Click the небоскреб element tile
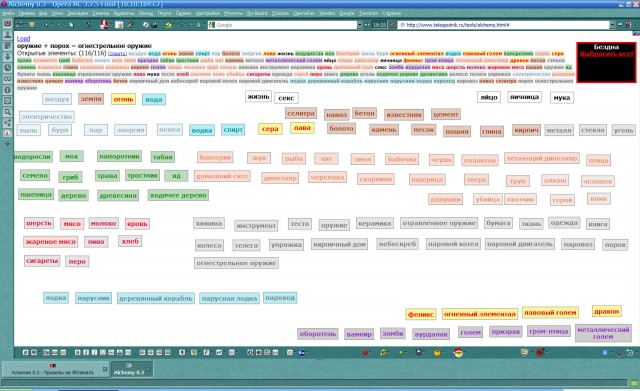 click(x=397, y=244)
